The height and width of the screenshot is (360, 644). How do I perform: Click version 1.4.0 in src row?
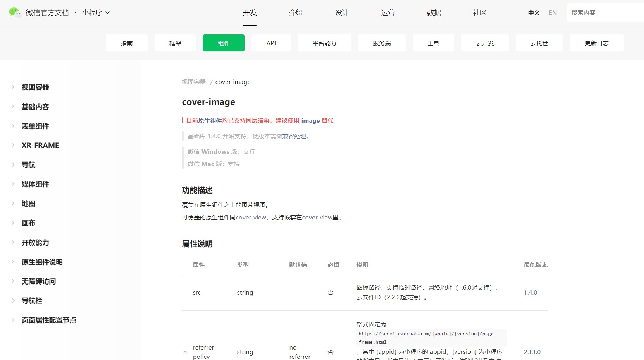pos(530,293)
